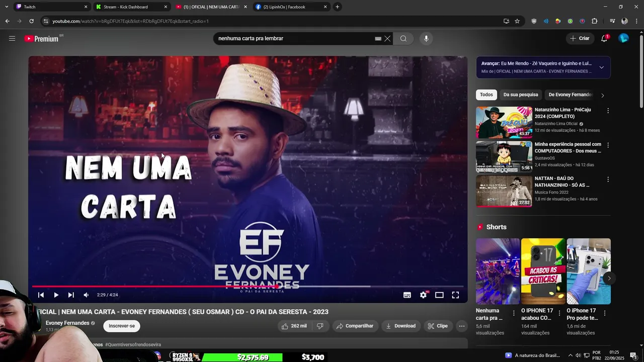Run search with magnifier button
Viewport: 644px width, 362px height.
(404, 39)
